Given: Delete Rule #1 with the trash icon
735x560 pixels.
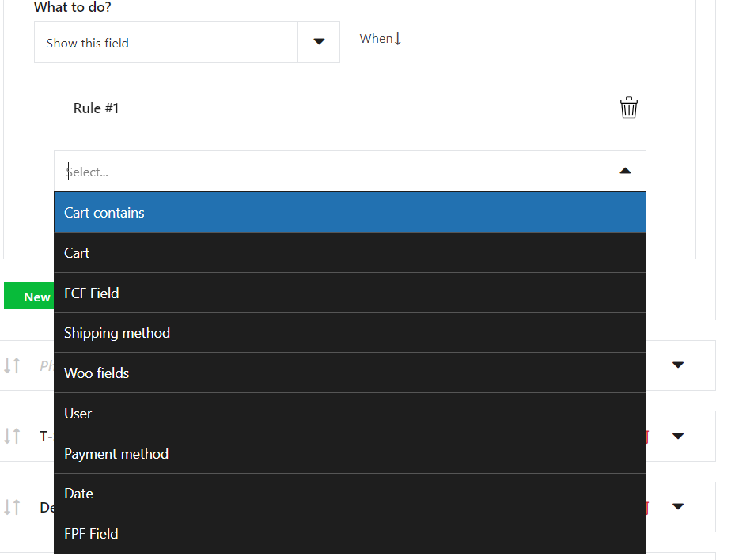Looking at the screenshot, I should 628,108.
